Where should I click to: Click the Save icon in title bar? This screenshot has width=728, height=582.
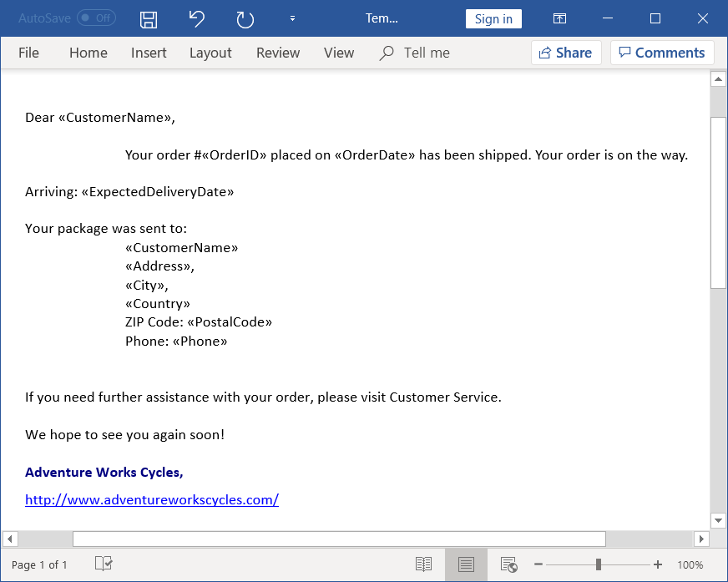point(149,18)
